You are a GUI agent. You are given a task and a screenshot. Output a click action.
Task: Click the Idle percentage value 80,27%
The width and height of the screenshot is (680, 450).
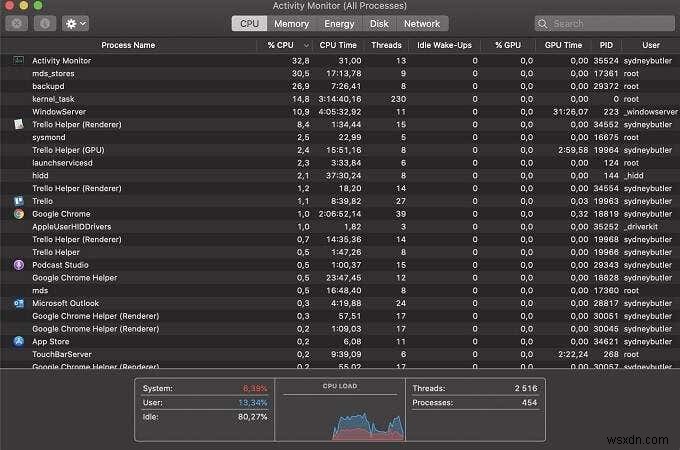(x=252, y=417)
